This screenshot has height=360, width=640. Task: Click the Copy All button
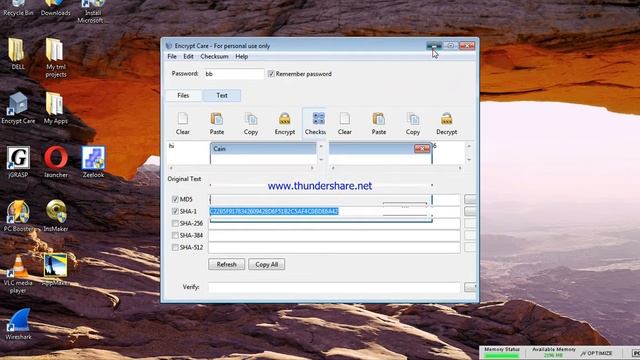(267, 264)
